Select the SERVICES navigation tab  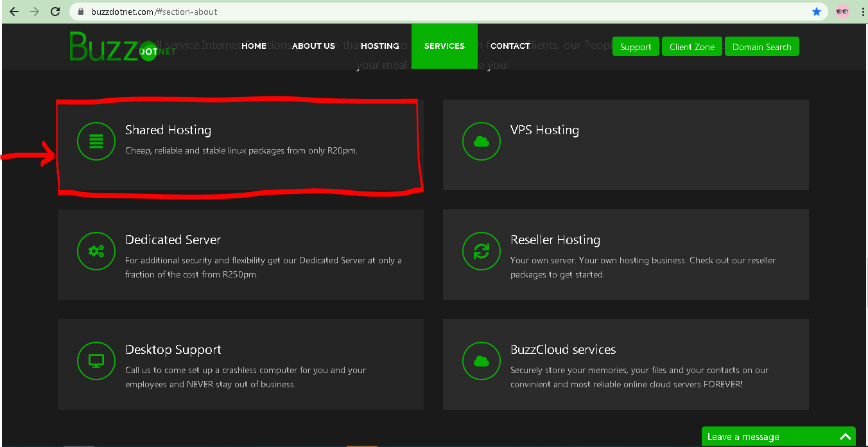coord(444,46)
